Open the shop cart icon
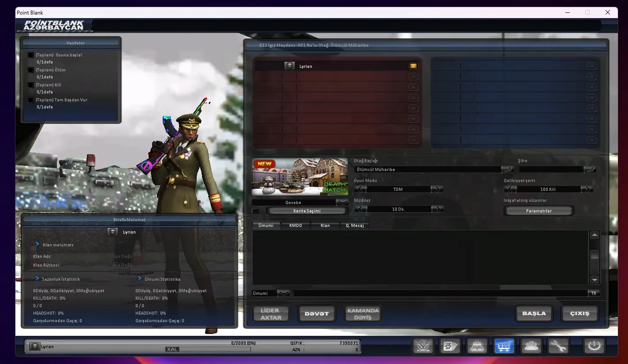Image resolution: width=628 pixels, height=364 pixels. [504, 346]
